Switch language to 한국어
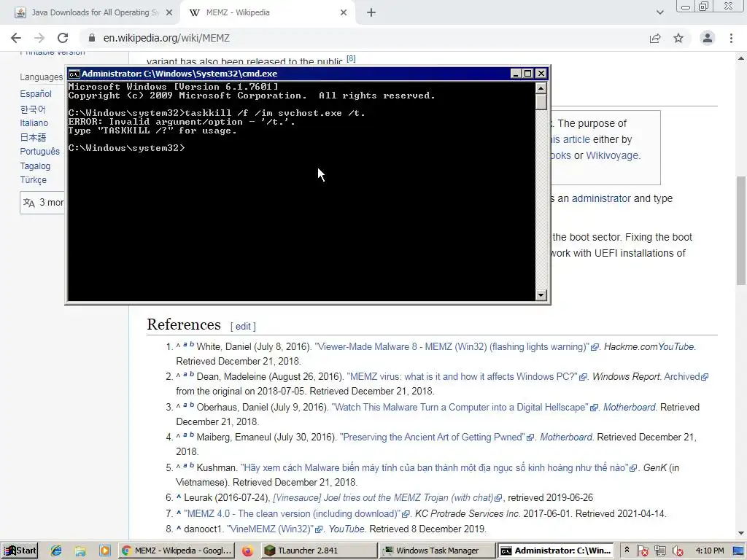This screenshot has height=560, width=747. pyautogui.click(x=33, y=109)
